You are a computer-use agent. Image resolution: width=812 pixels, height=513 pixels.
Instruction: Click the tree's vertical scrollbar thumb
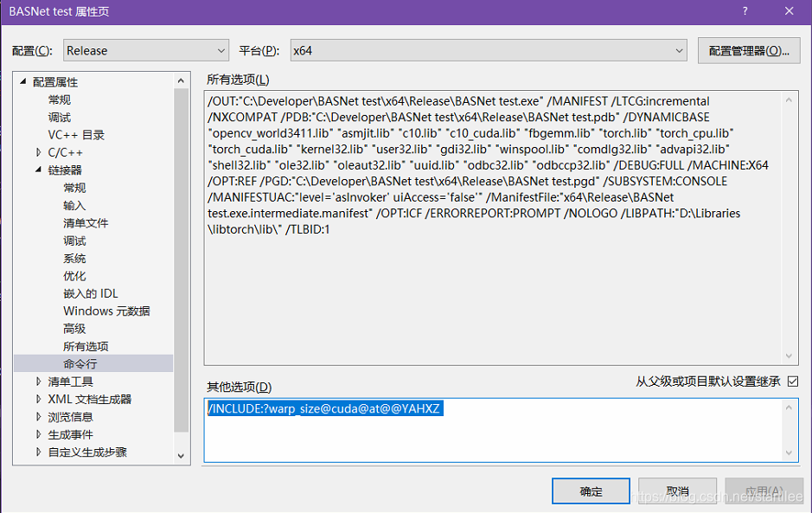pyautogui.click(x=181, y=260)
